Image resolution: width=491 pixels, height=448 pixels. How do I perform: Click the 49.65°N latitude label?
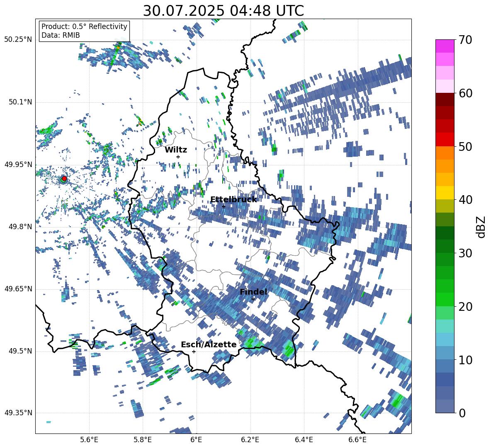click(x=18, y=289)
